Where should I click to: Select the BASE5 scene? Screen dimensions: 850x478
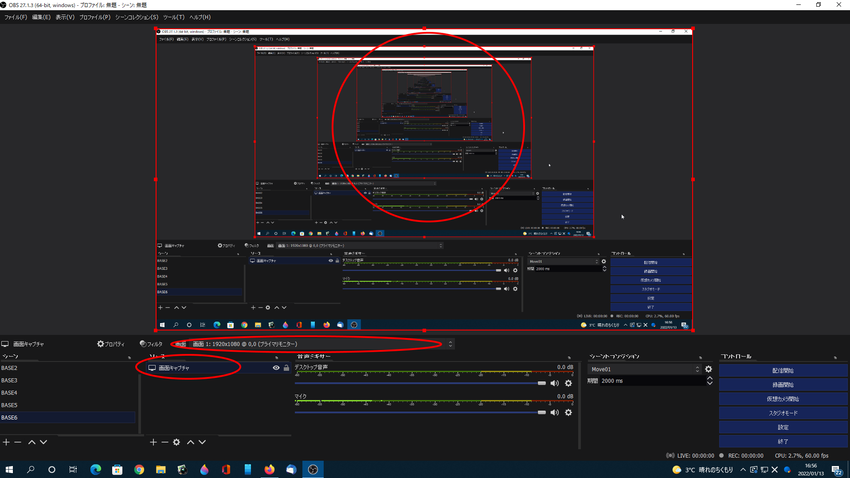pyautogui.click(x=68, y=405)
